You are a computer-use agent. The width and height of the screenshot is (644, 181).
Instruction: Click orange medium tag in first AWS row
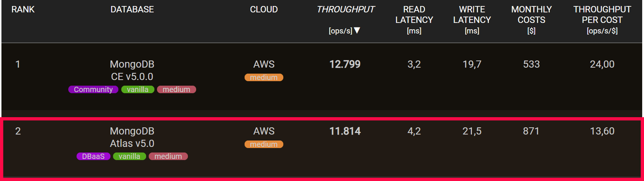pyautogui.click(x=264, y=78)
